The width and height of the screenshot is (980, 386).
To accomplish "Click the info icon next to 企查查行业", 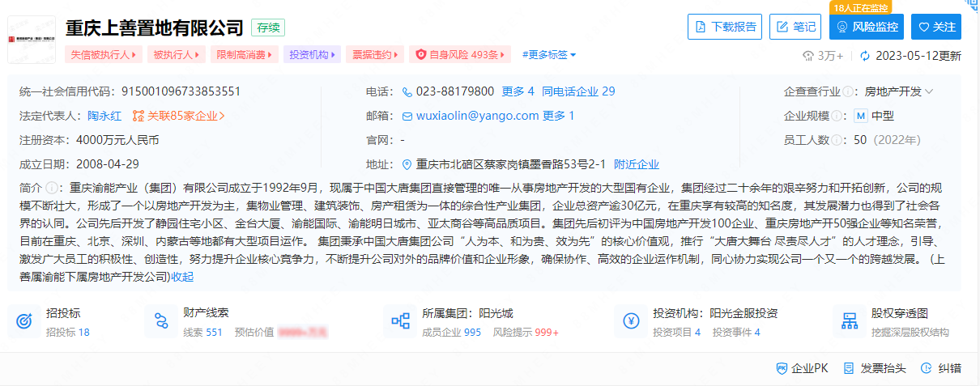I will pyautogui.click(x=848, y=91).
